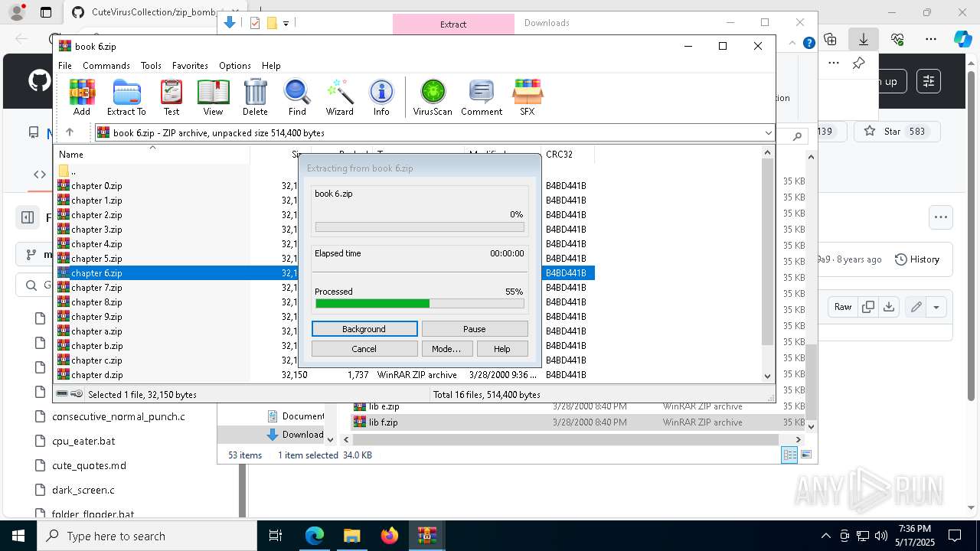This screenshot has height=551, width=980.
Task: Open the Options menu
Action: [x=234, y=66]
